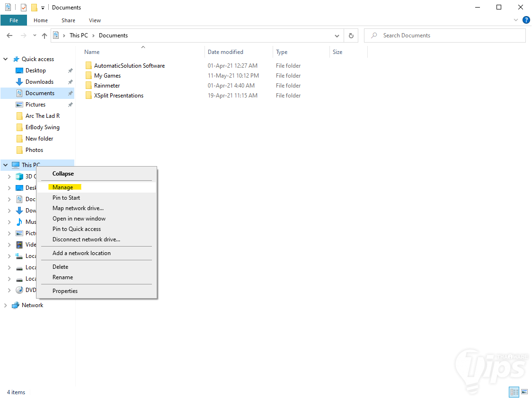Go up one folder level arrow
The width and height of the screenshot is (532, 398).
44,35
